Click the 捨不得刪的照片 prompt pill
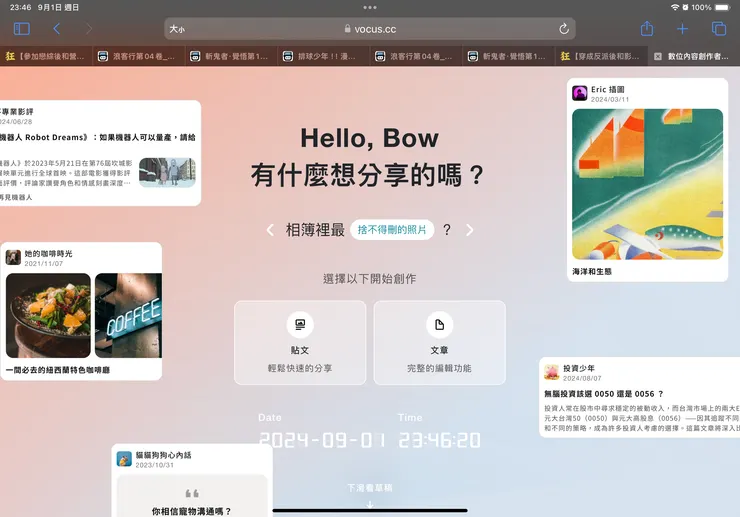Image resolution: width=740 pixels, height=517 pixels. coord(392,229)
